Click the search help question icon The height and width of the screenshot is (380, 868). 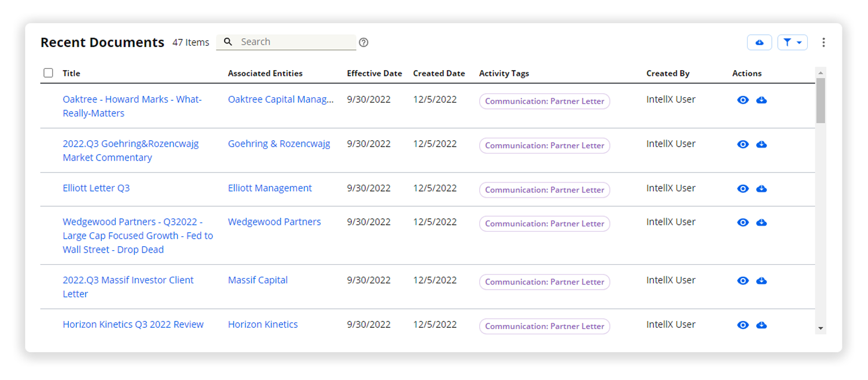(363, 42)
